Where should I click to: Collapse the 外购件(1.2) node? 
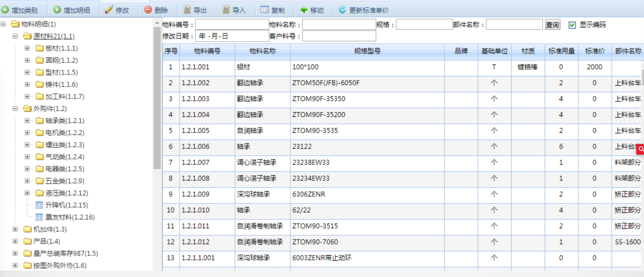(x=15, y=109)
